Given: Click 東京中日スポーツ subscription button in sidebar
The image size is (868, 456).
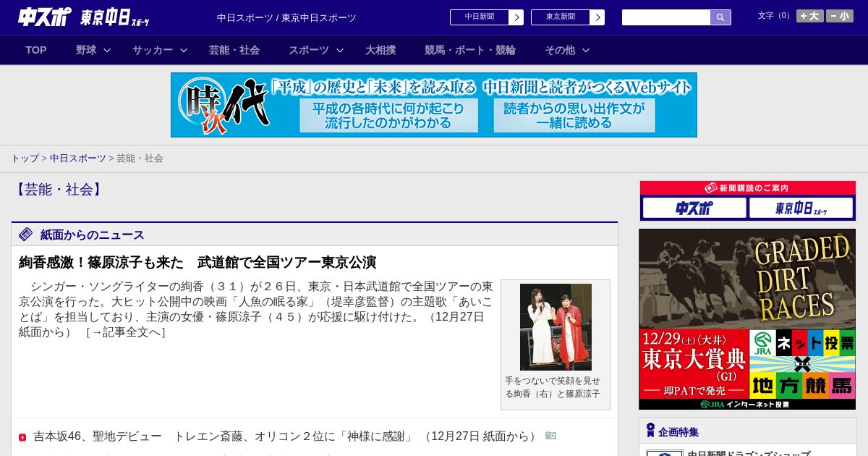Looking at the screenshot, I should pos(801,208).
